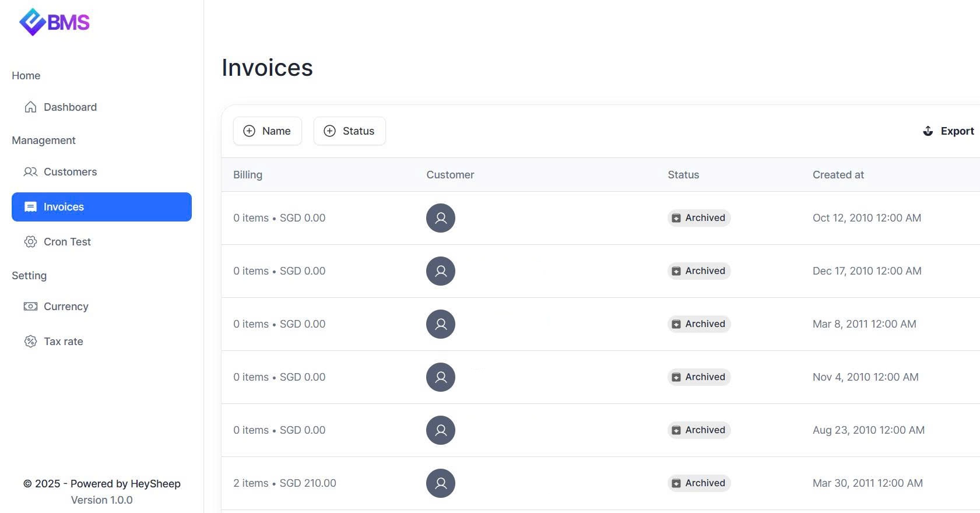
Task: Click the BMS logo icon
Action: coord(32,22)
